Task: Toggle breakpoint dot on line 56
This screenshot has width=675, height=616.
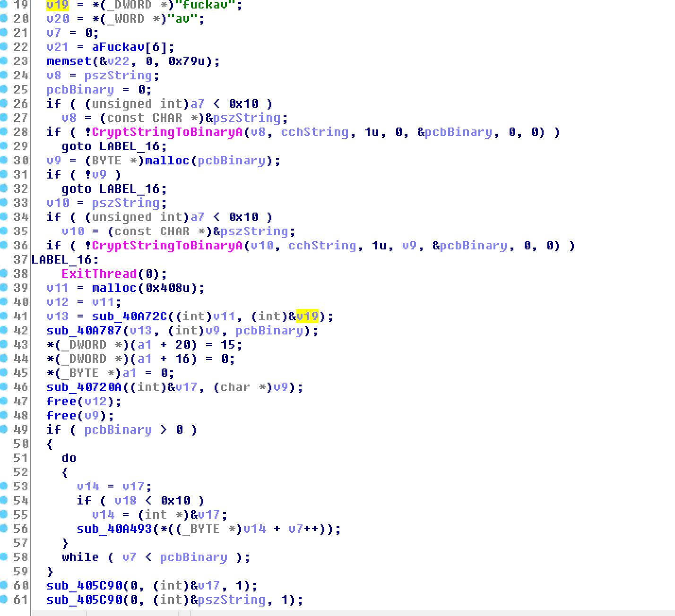Action: [x=4, y=529]
